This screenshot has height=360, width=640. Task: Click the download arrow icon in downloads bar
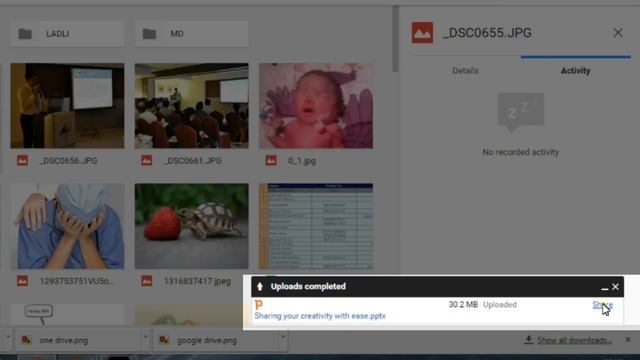click(x=529, y=340)
